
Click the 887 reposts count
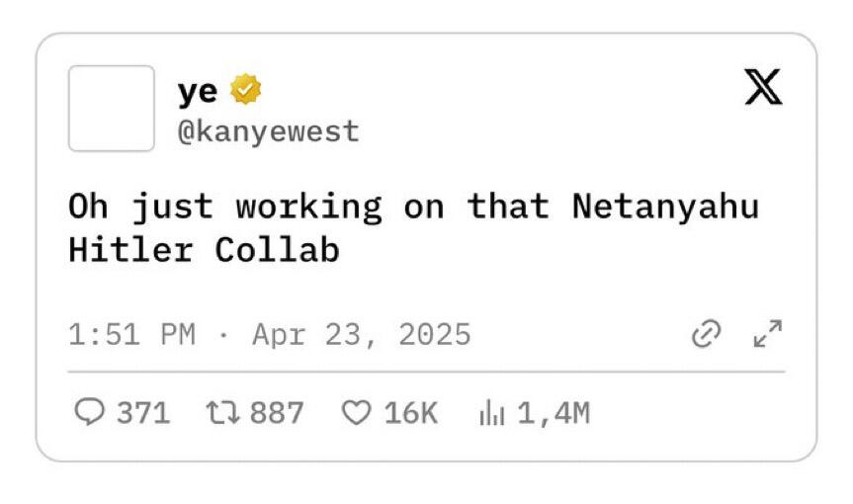click(x=277, y=413)
